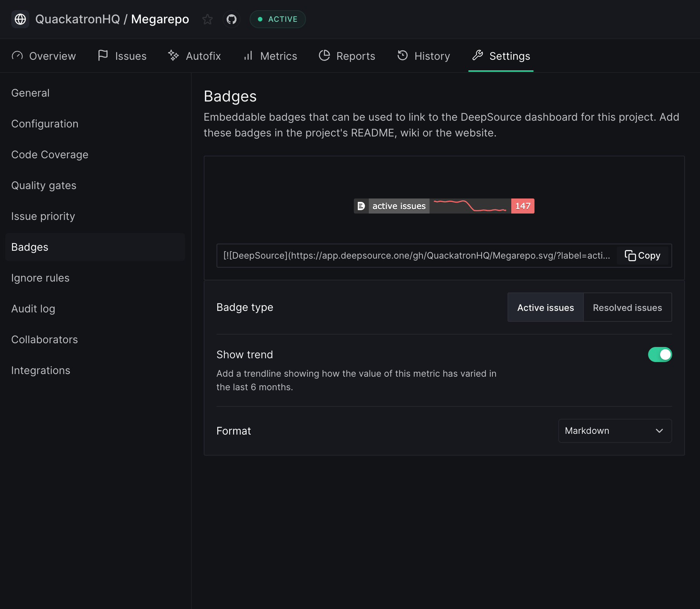
Task: Open Issue priority settings
Action: [x=95, y=216]
